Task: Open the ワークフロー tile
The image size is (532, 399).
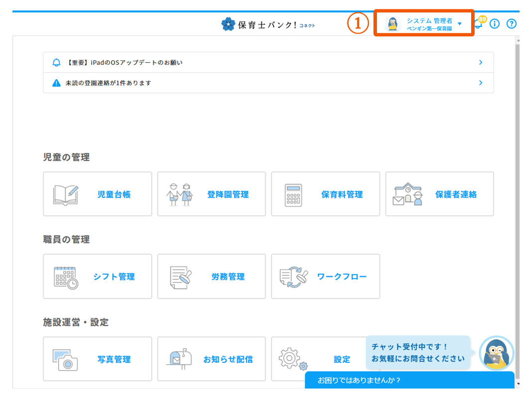Action: (325, 277)
